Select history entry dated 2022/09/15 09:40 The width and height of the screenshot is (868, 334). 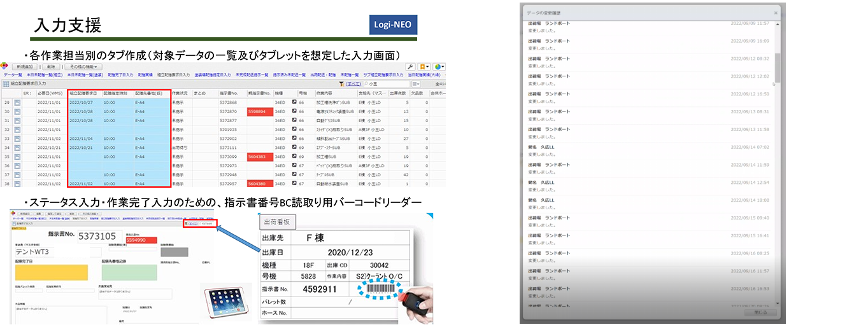click(648, 221)
